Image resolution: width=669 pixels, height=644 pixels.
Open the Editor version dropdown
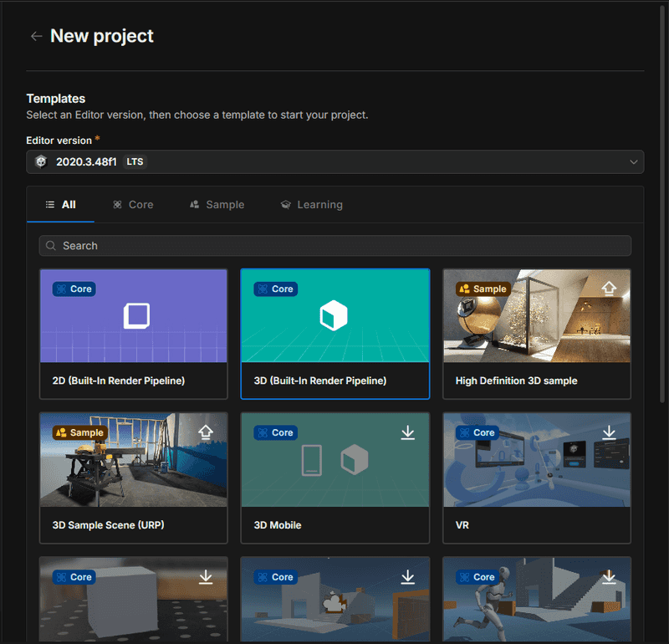point(334,161)
